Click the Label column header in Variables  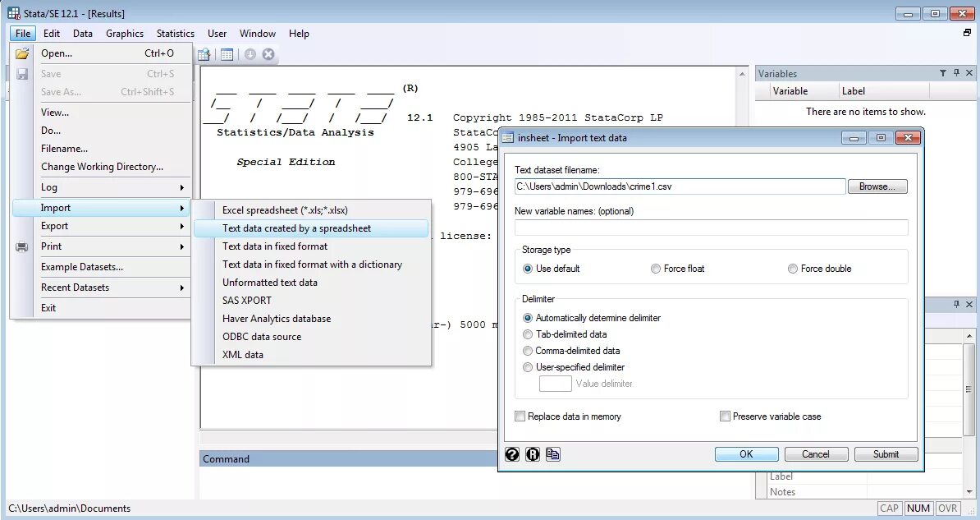884,91
